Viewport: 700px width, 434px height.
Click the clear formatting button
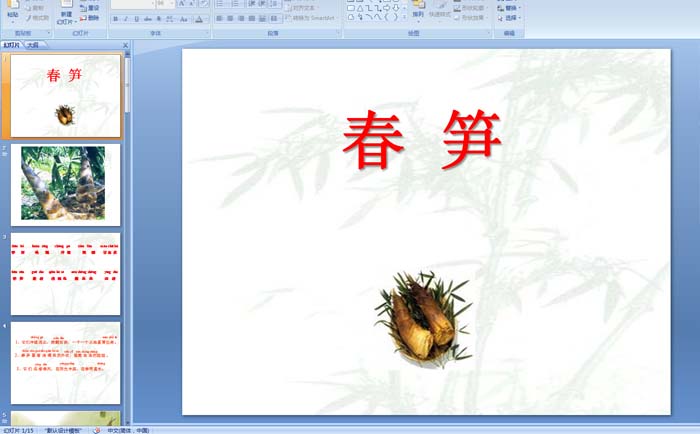(x=204, y=4)
